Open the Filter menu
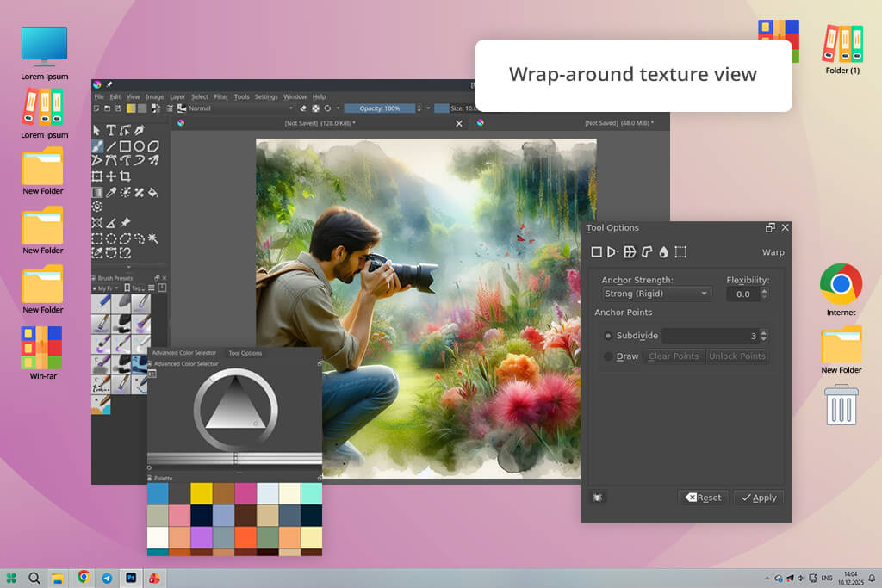 pyautogui.click(x=221, y=96)
